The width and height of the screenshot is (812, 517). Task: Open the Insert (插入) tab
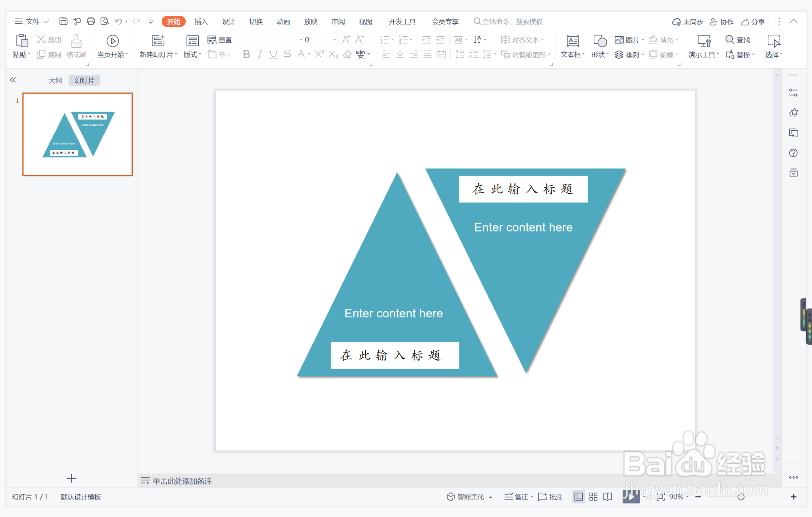(201, 22)
